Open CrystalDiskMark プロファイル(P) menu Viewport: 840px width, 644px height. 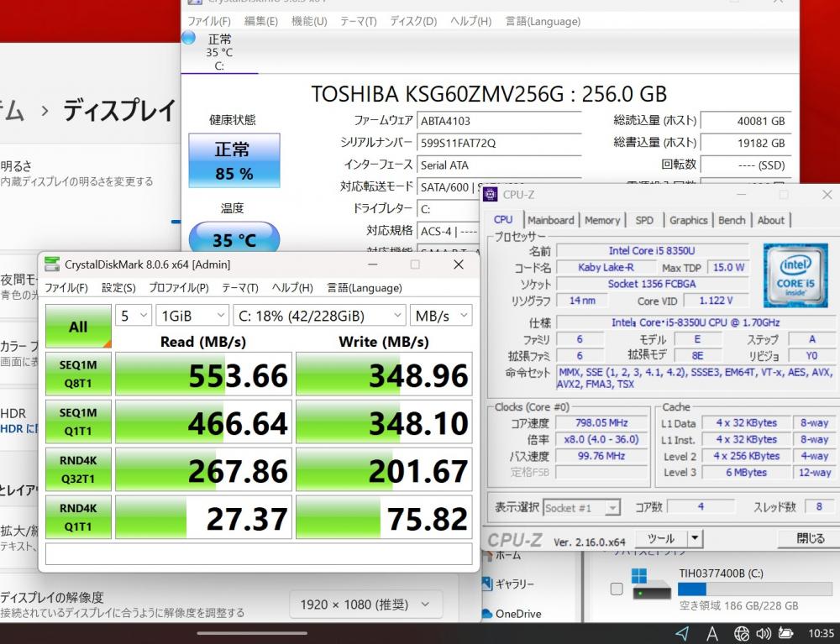tap(178, 288)
